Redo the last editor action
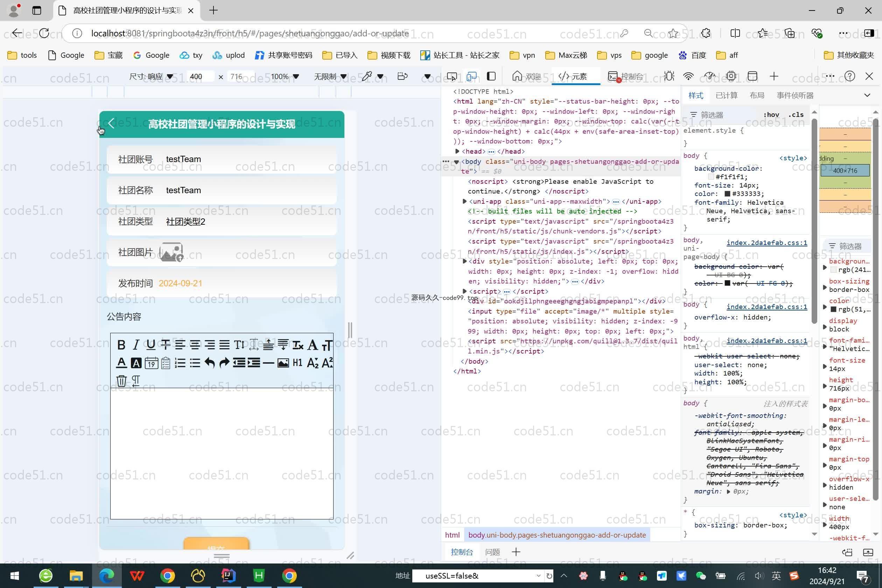The height and width of the screenshot is (588, 882). tap(224, 363)
